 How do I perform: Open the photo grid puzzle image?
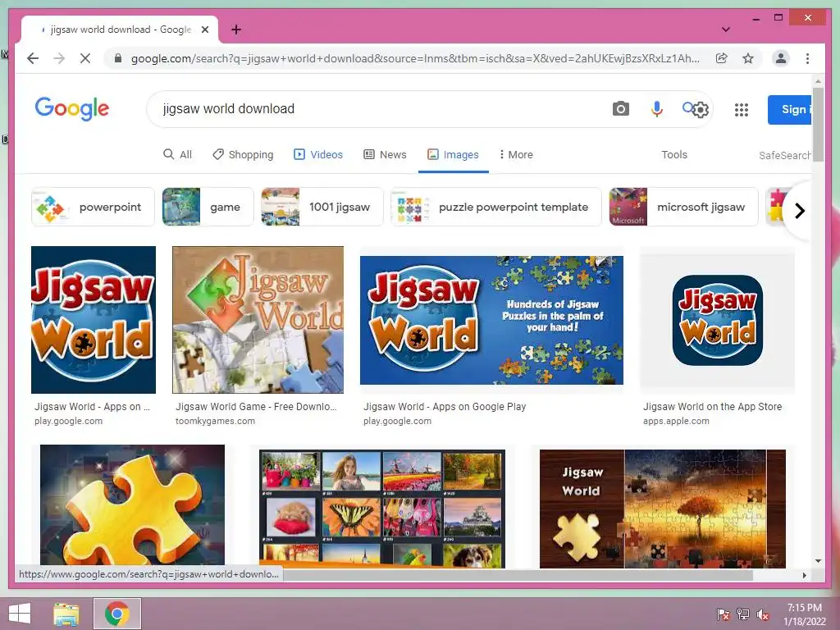pos(382,509)
